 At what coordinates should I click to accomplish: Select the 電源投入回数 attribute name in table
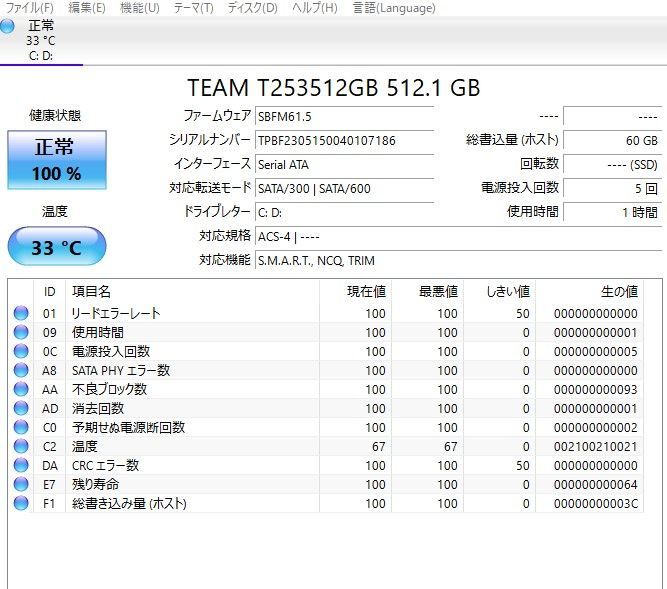pos(111,351)
